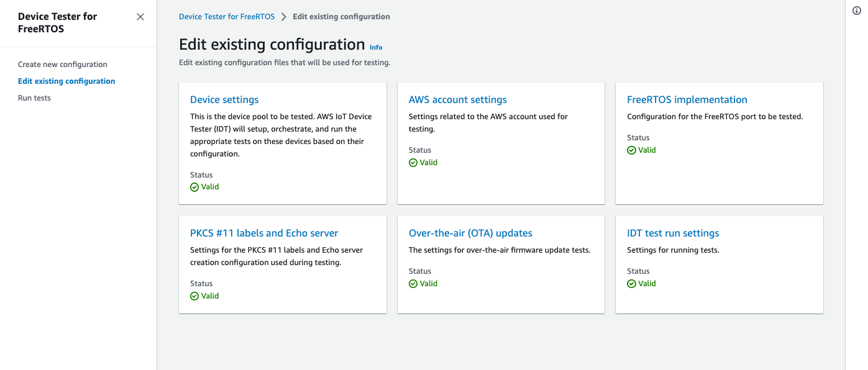868x370 pixels.
Task: Click the Valid status icon under IDT test run settings
Action: click(630, 283)
